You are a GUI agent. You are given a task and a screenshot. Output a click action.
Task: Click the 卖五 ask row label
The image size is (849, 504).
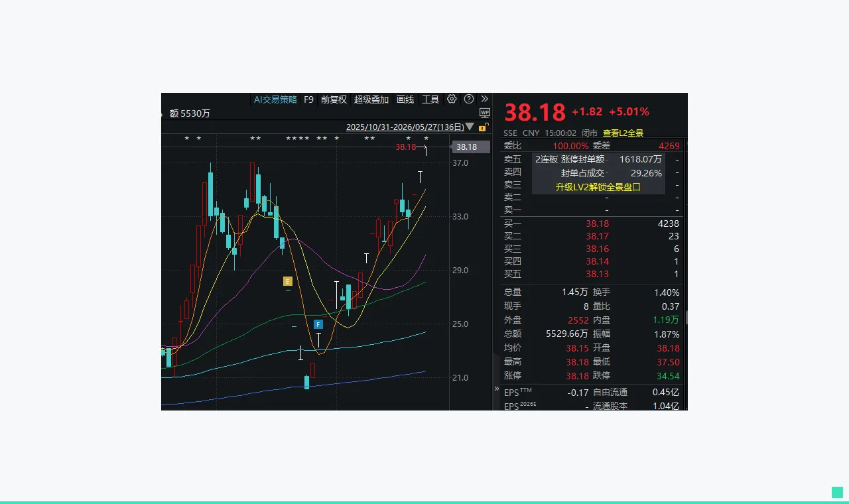513,159
